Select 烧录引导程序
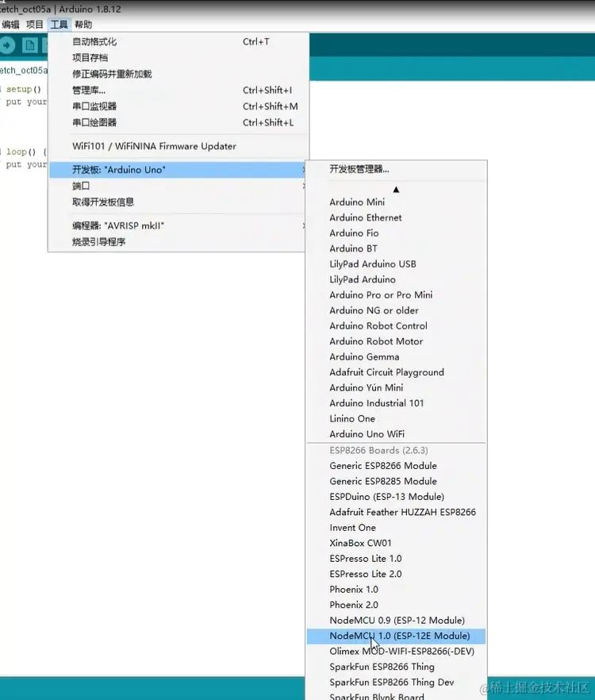 point(178,242)
